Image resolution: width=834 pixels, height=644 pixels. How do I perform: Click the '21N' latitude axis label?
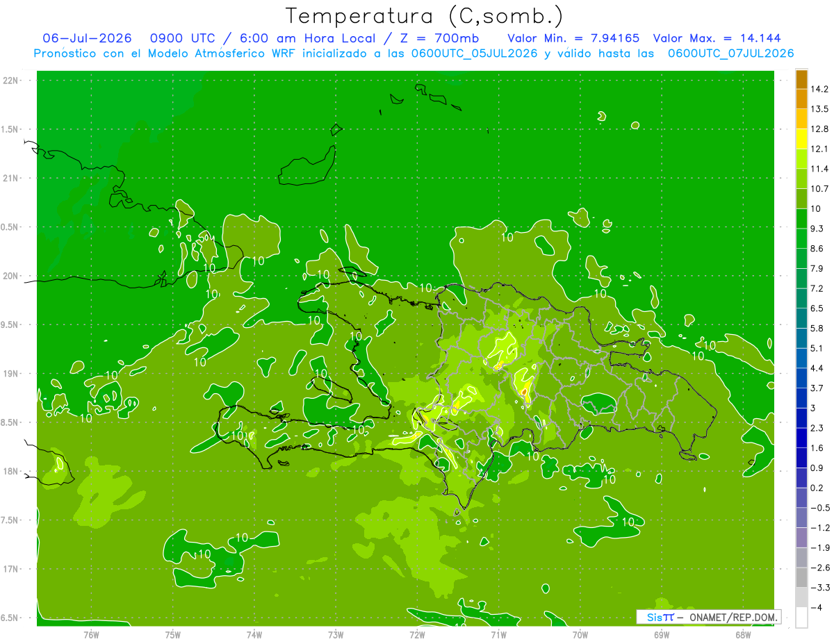tap(10, 179)
